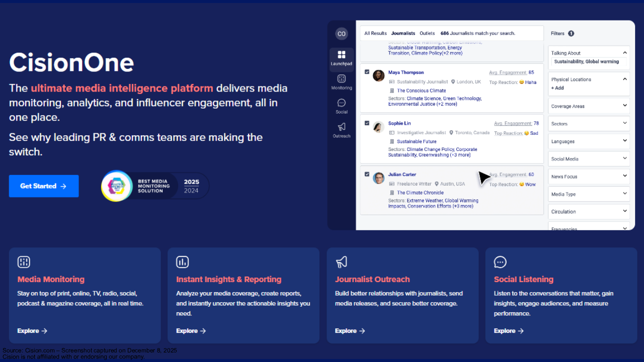Click the CO account avatar

[342, 34]
